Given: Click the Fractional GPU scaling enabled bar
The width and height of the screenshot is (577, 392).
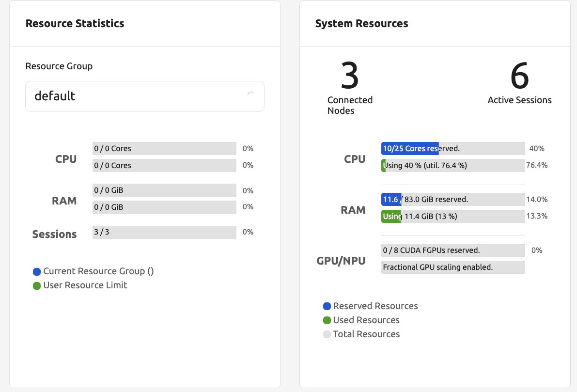Looking at the screenshot, I should click(452, 267).
